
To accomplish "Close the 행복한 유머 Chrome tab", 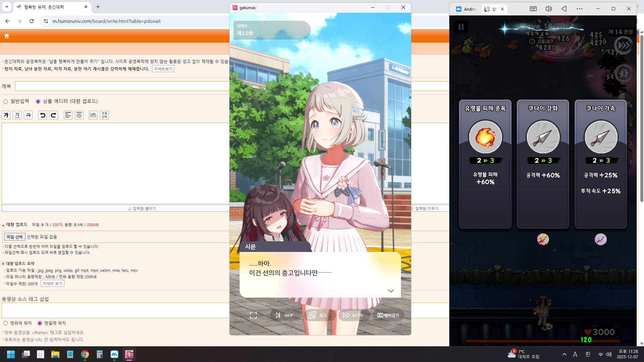I will (86, 7).
